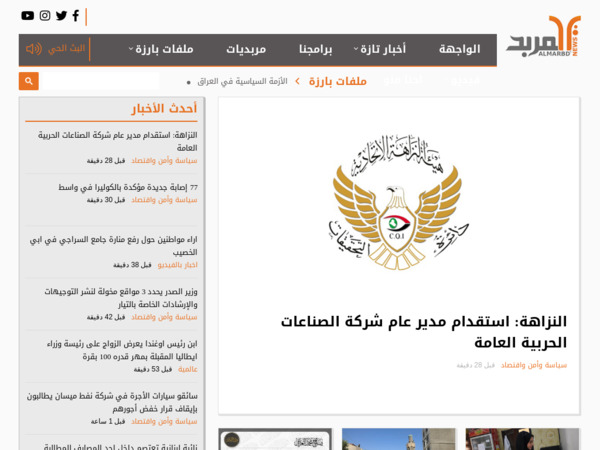
Task: Click the أحدث الأخبار sidebar heading
Action: pos(165,109)
